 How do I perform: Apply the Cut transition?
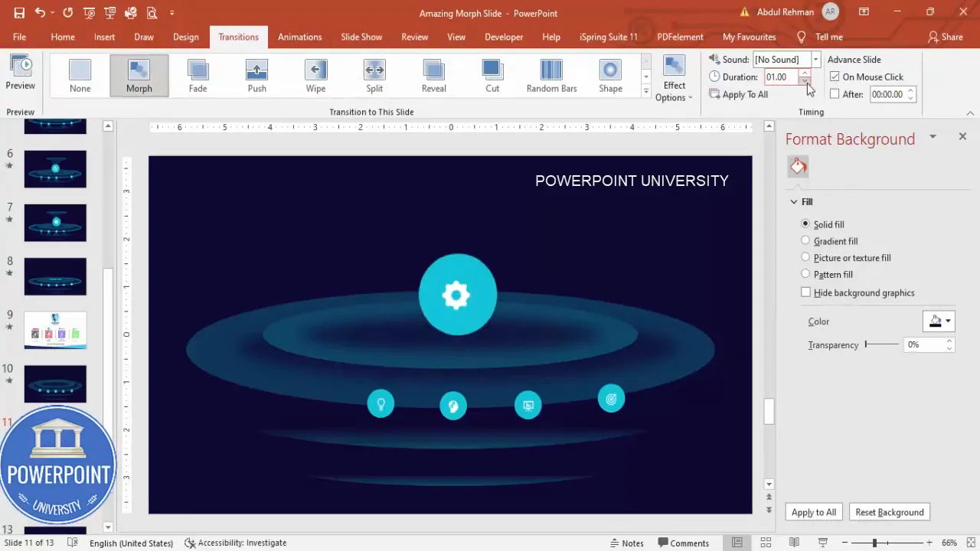pos(492,76)
